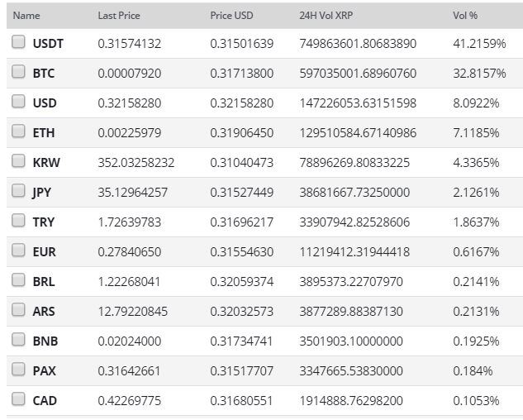
Task: Click volume share 2.1261%
Action: (x=476, y=193)
